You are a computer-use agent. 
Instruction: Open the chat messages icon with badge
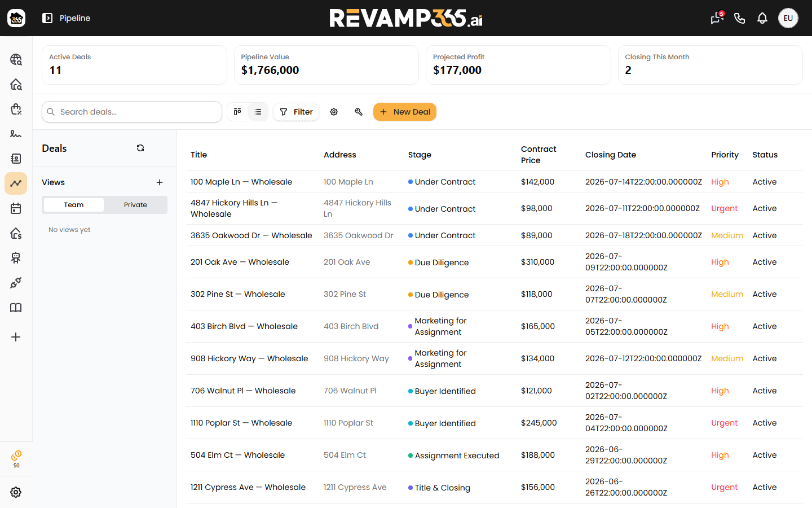point(717,18)
